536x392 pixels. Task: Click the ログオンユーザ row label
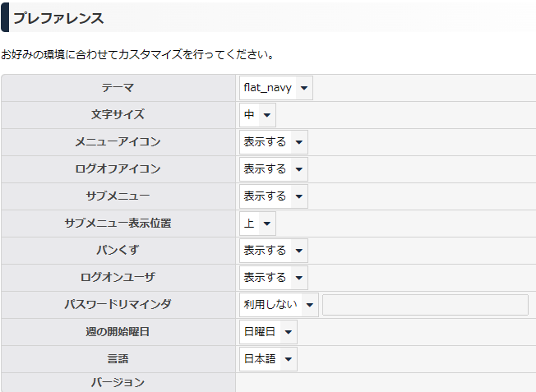pos(118,278)
